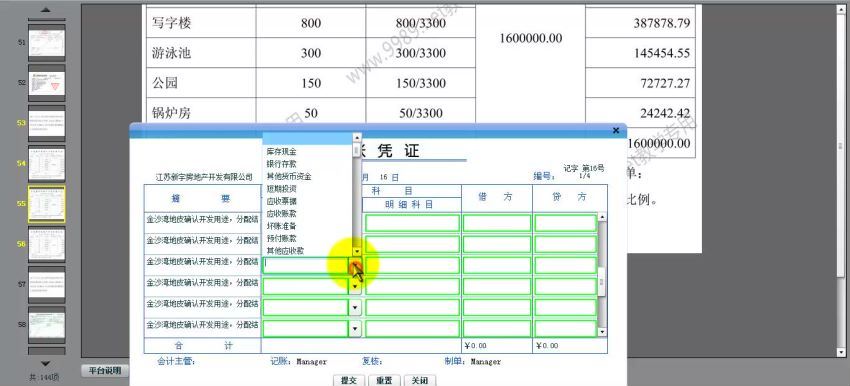Screen dimensions: 850x386
Task: Click 明细科目 input field in sixth voucher row
Action: [x=413, y=329]
